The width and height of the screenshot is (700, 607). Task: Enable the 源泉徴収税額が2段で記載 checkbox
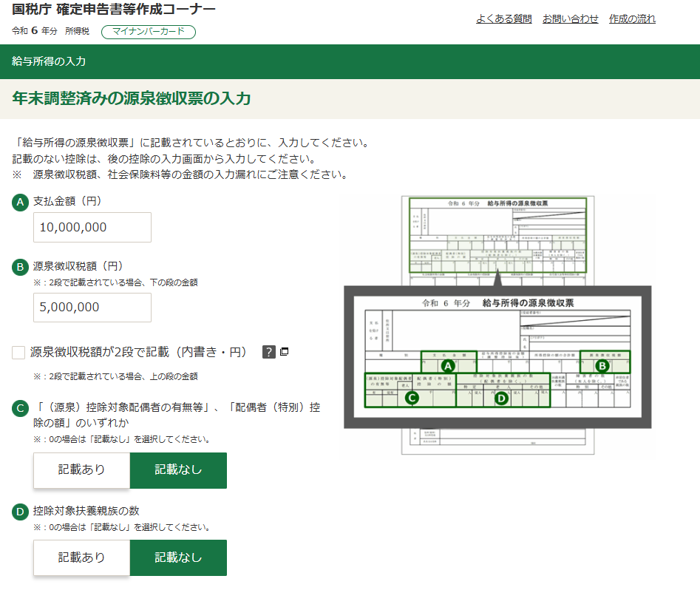click(x=18, y=353)
